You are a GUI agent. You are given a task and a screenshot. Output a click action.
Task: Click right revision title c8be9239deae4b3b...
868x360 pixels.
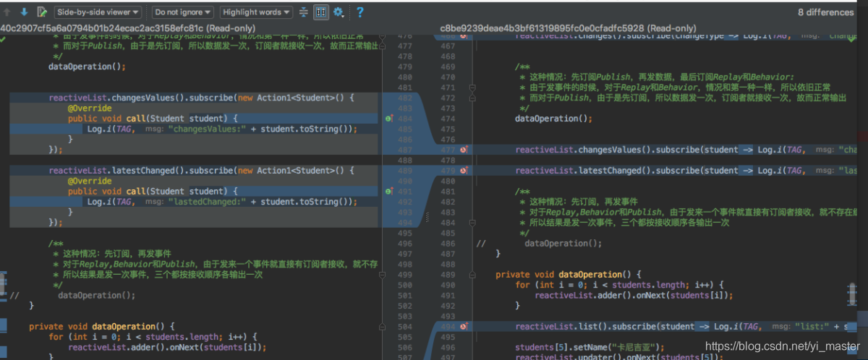tap(567, 27)
